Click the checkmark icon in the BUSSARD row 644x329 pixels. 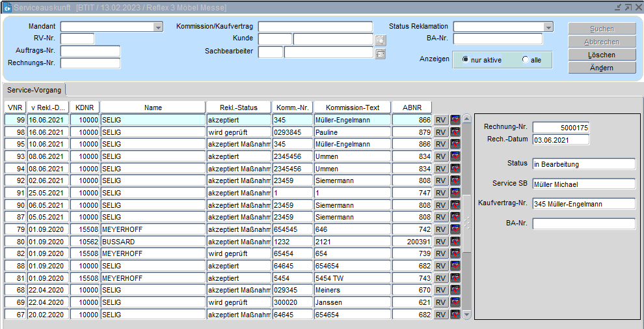coord(455,242)
